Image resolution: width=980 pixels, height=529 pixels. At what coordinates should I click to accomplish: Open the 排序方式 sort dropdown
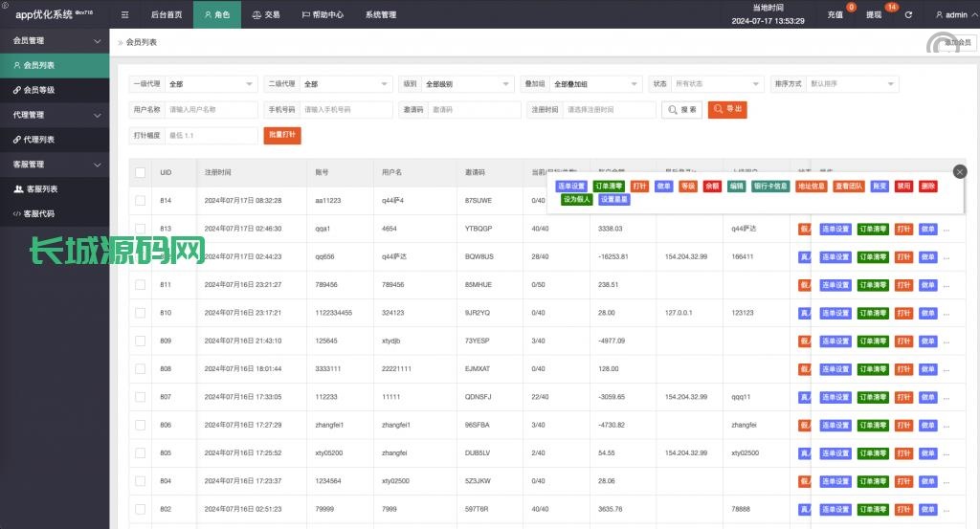(x=852, y=84)
